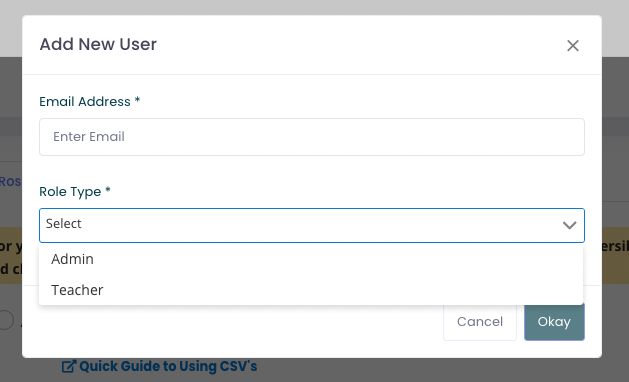Open the Role Type Select dropdown
The image size is (629, 382).
tap(312, 225)
